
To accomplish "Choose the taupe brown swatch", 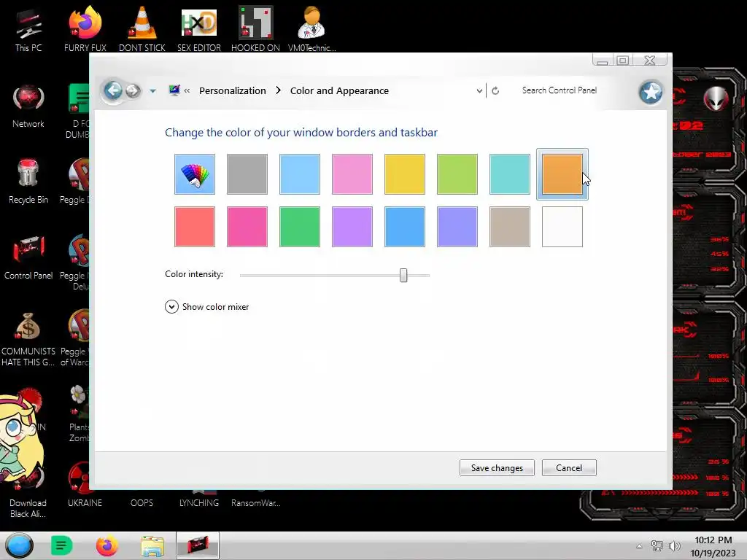I will point(510,227).
